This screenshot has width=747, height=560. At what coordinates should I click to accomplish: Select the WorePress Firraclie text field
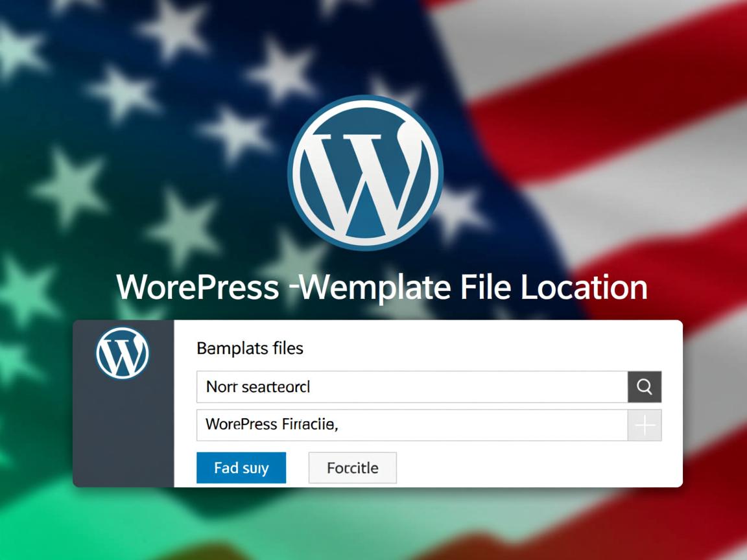coord(412,425)
